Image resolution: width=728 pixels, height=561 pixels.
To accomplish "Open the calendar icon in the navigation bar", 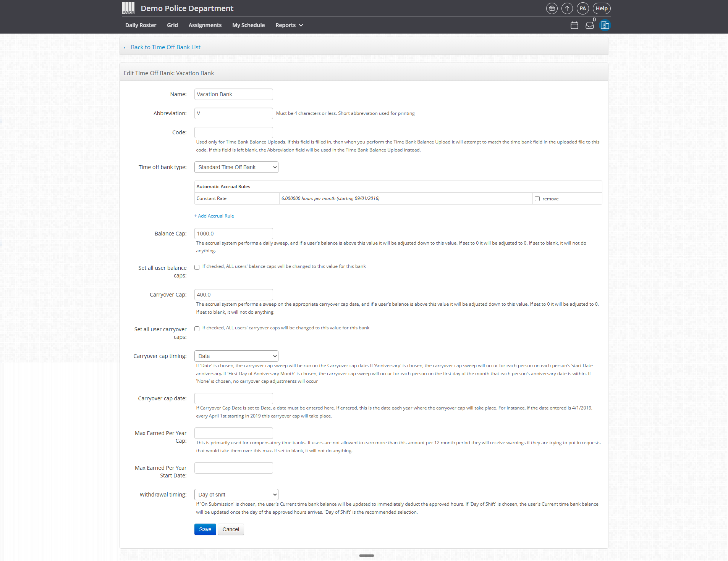I will tap(574, 25).
